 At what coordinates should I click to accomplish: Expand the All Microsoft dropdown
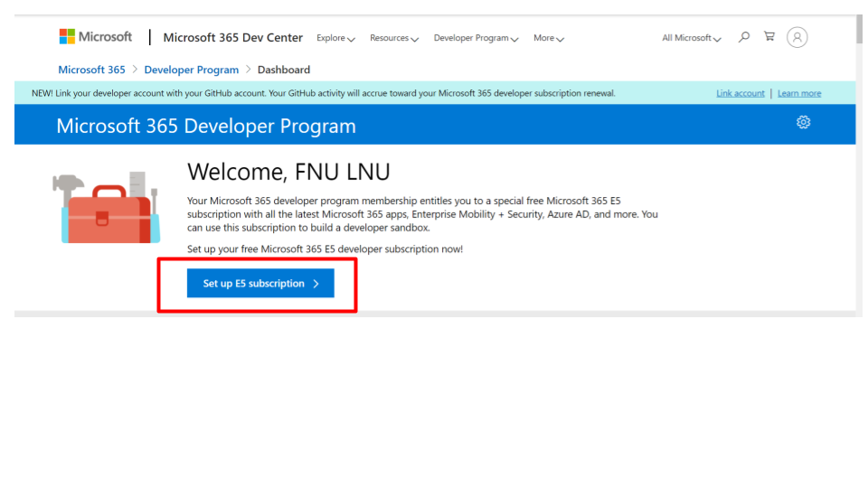692,38
